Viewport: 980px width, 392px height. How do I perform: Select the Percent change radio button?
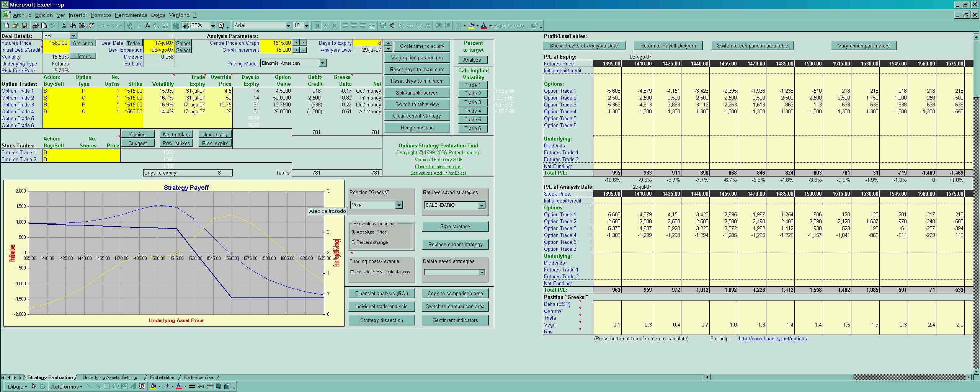353,242
